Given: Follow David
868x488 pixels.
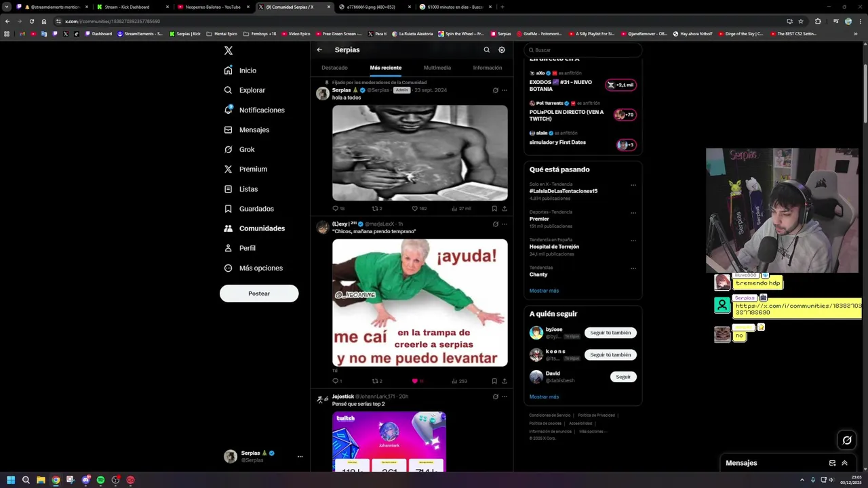Looking at the screenshot, I should tap(623, 377).
